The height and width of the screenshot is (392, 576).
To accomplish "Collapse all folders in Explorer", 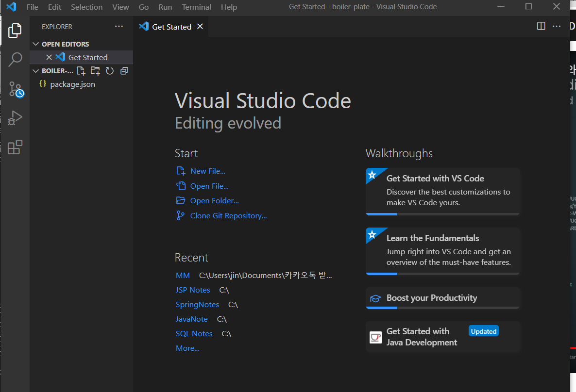I will tap(124, 71).
